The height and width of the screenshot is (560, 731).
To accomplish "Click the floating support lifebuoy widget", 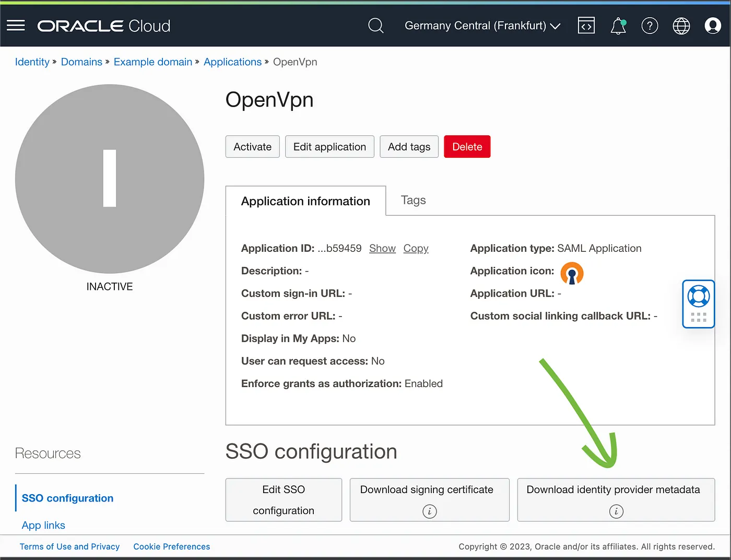I will point(698,297).
